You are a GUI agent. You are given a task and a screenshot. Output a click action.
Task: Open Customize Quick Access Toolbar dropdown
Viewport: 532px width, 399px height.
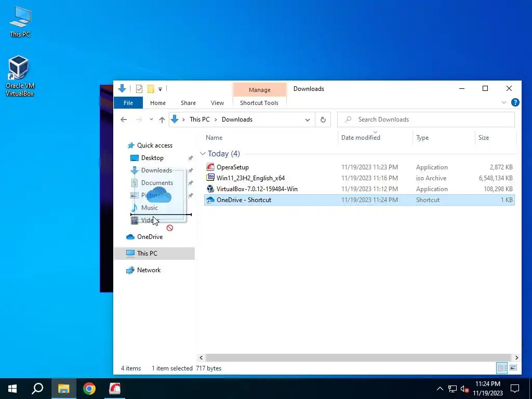coord(160,89)
